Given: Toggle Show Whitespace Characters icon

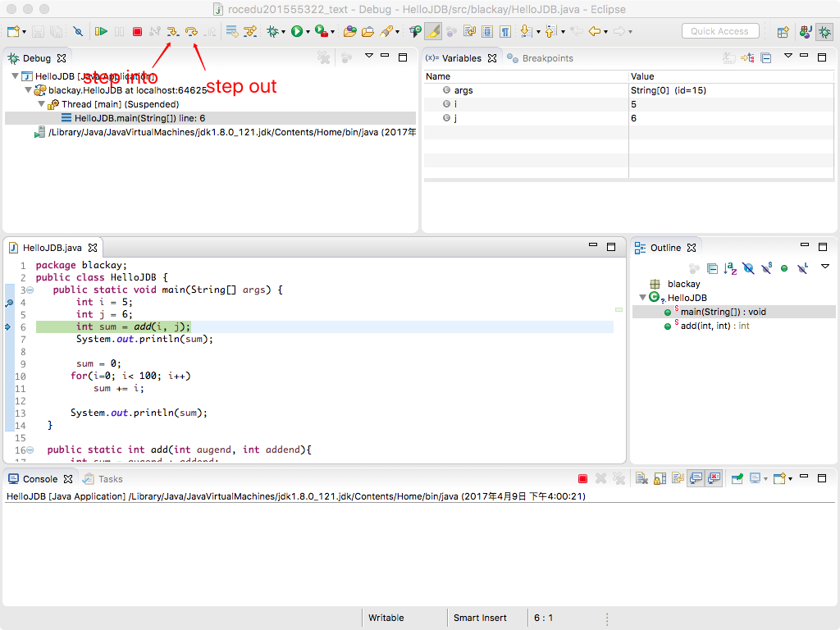Looking at the screenshot, I should tap(505, 32).
